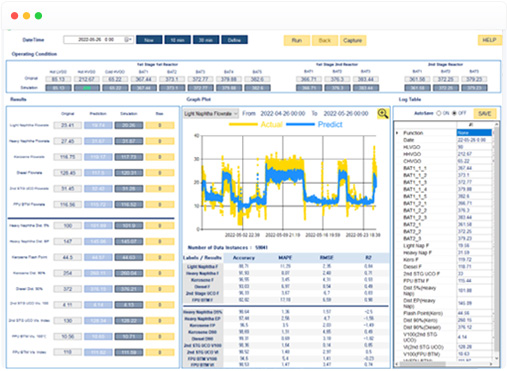The width and height of the screenshot is (507, 371).
Task: Click the Kerosene Flash Point original value 44.5
Action: pyautogui.click(x=68, y=257)
